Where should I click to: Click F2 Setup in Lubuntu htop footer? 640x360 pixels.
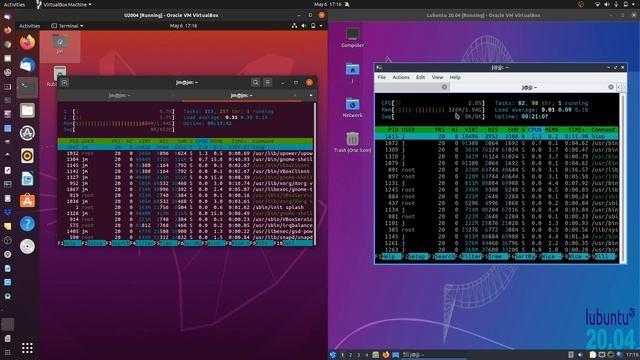415,256
